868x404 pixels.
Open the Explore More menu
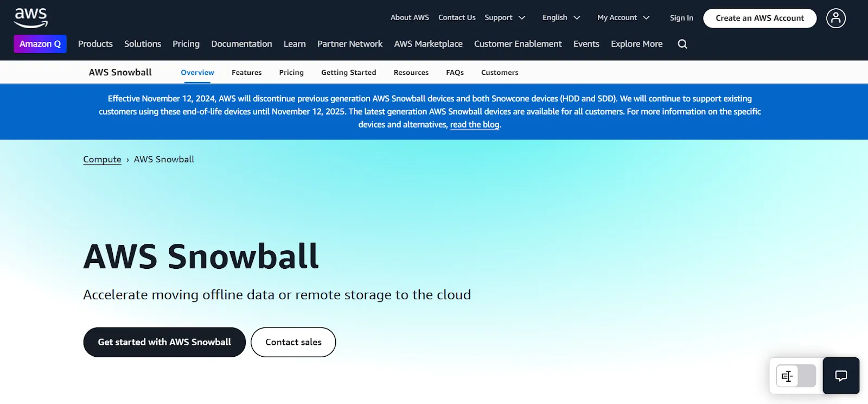point(637,44)
